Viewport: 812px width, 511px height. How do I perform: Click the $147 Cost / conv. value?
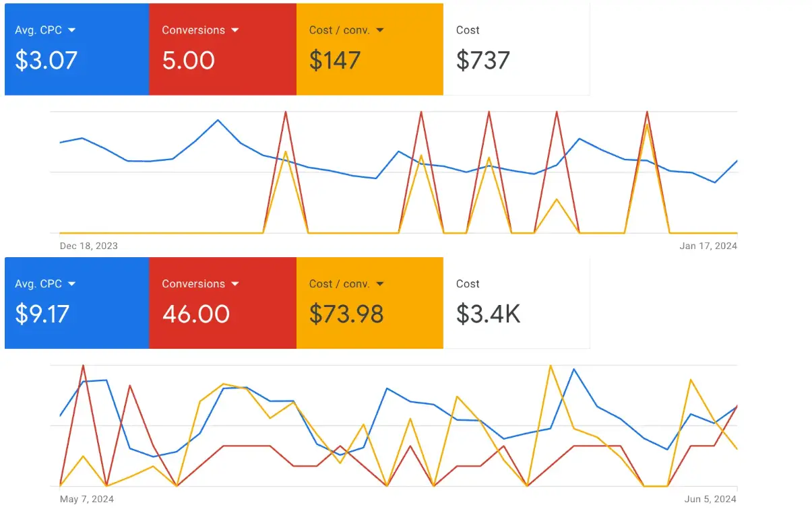pos(335,61)
